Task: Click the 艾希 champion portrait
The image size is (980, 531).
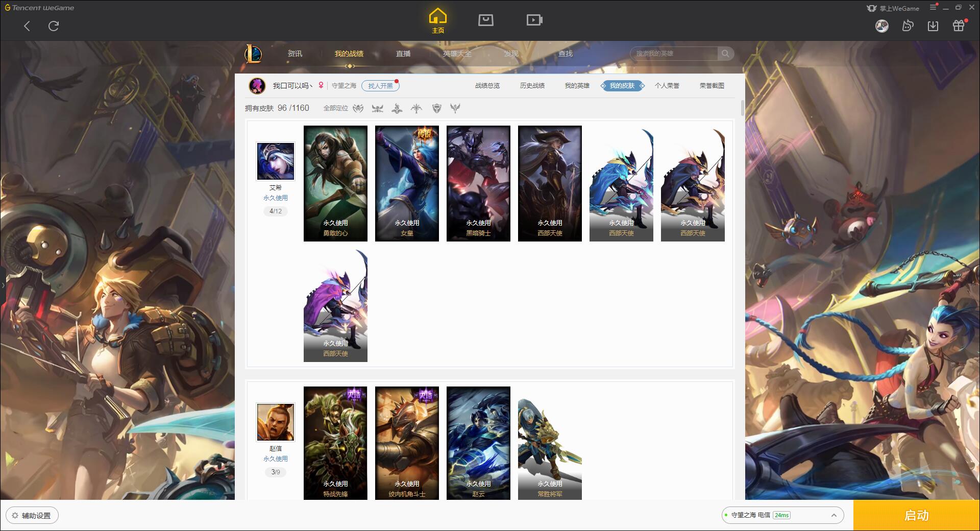Action: coord(276,161)
